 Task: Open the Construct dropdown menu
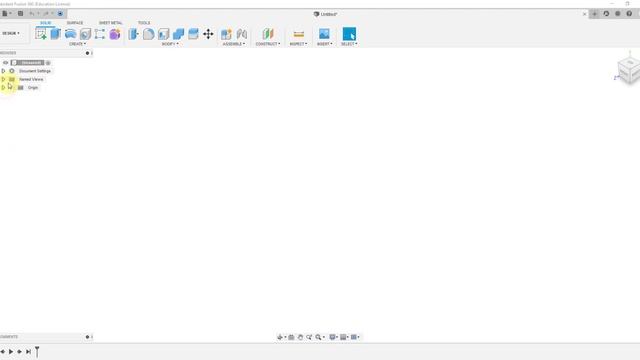tap(268, 44)
